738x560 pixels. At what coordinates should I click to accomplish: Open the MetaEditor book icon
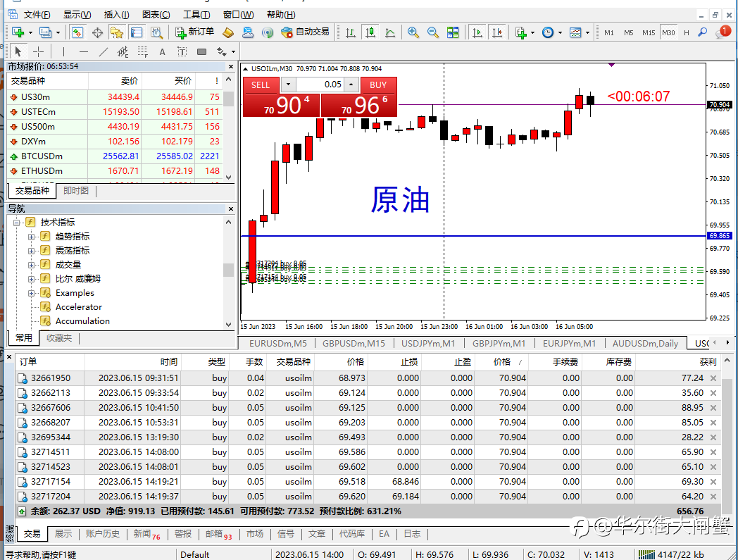tap(228, 32)
